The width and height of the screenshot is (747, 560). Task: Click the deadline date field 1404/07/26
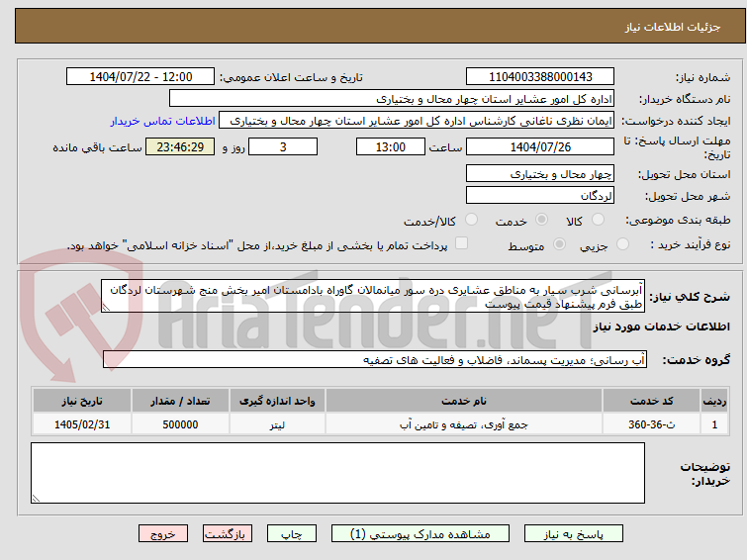click(x=540, y=146)
